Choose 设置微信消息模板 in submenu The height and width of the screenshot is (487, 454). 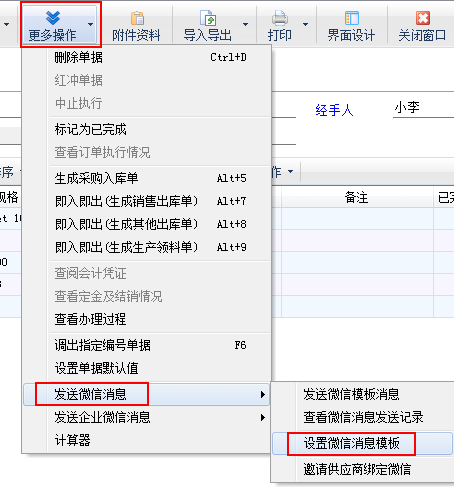tap(362, 443)
